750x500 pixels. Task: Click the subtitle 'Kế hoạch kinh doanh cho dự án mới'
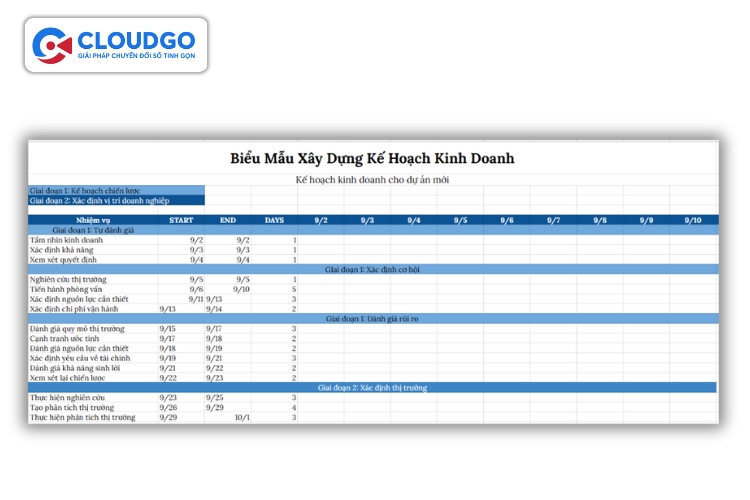[372, 179]
